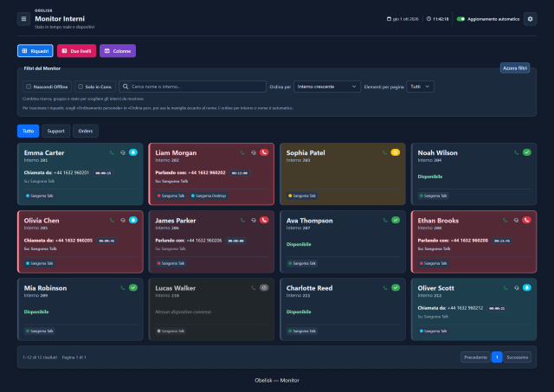The width and height of the screenshot is (554, 392).
Task: Click the Sangoma Talk tag on Ava Thompson
Action: [302, 263]
